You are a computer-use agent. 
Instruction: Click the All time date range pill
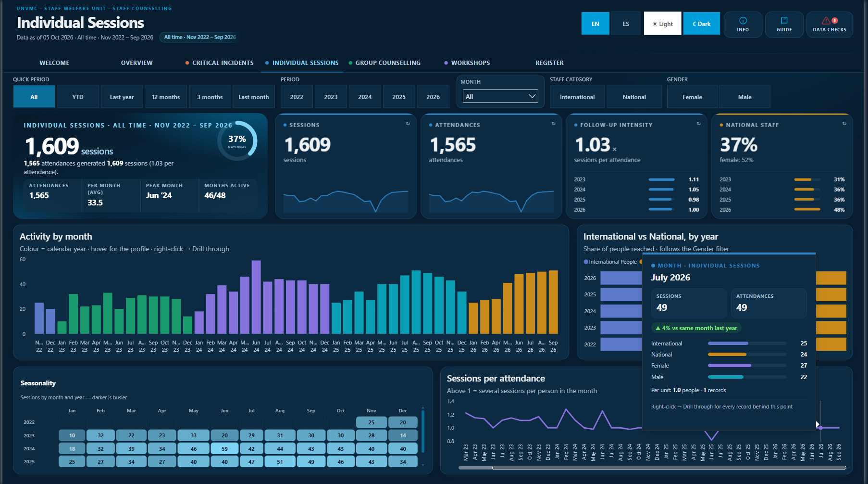coord(200,37)
